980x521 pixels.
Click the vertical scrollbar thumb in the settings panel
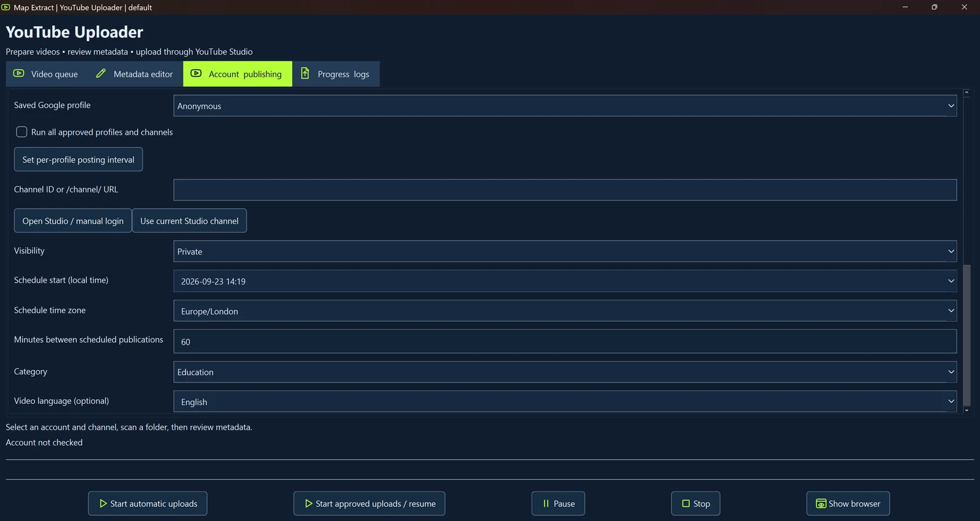point(967,335)
